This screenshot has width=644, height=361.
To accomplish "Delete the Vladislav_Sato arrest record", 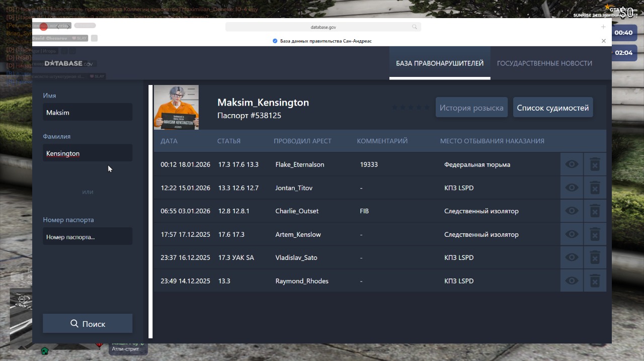I will click(595, 257).
